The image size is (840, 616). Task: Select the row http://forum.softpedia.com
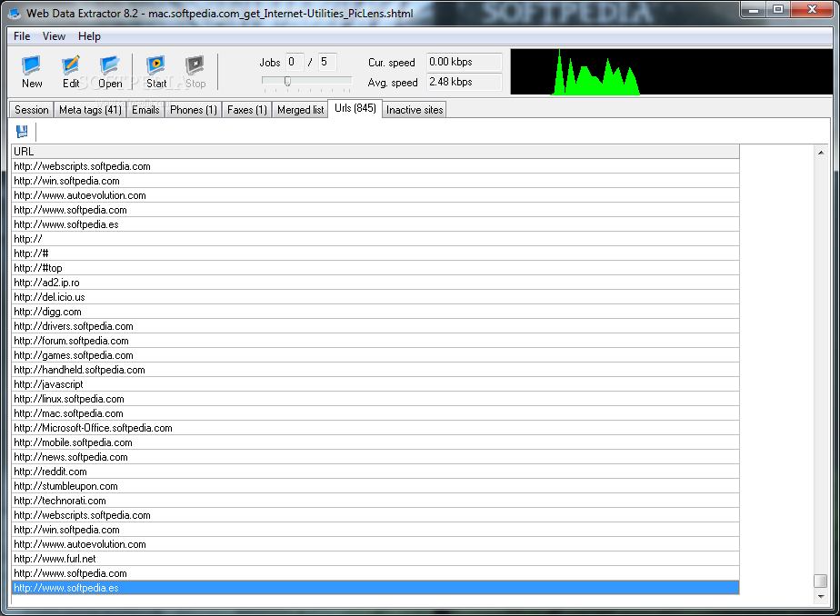click(375, 341)
